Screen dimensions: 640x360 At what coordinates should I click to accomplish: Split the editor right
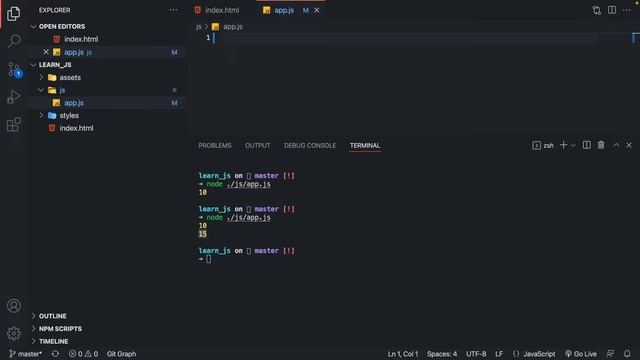point(612,10)
